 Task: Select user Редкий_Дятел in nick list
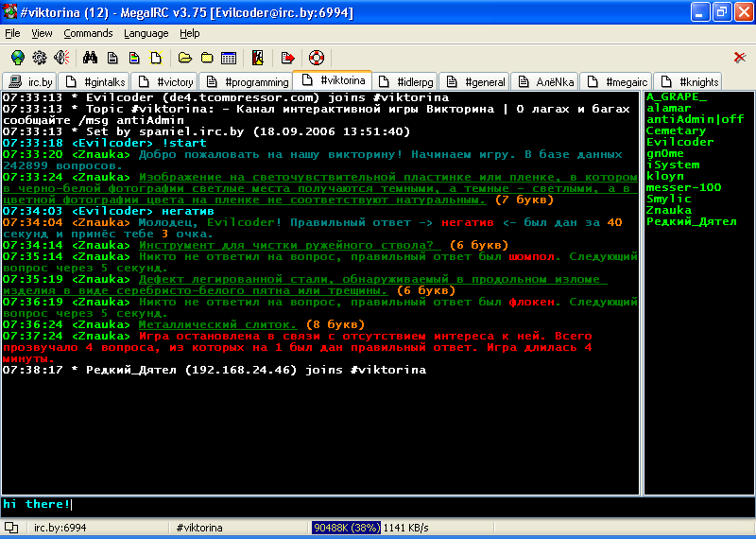click(x=692, y=221)
